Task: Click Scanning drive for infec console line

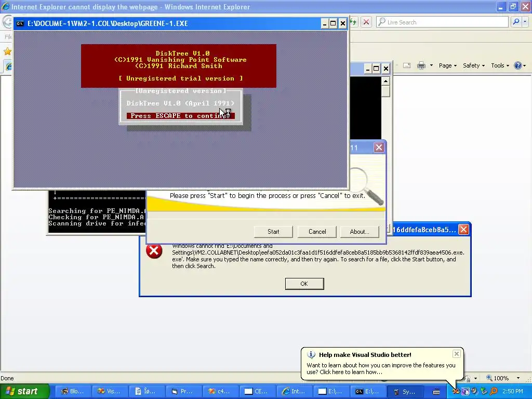Action: point(97,223)
